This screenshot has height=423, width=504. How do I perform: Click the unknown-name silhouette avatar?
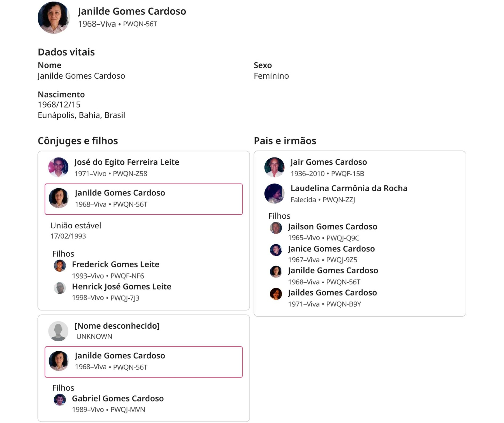click(58, 331)
